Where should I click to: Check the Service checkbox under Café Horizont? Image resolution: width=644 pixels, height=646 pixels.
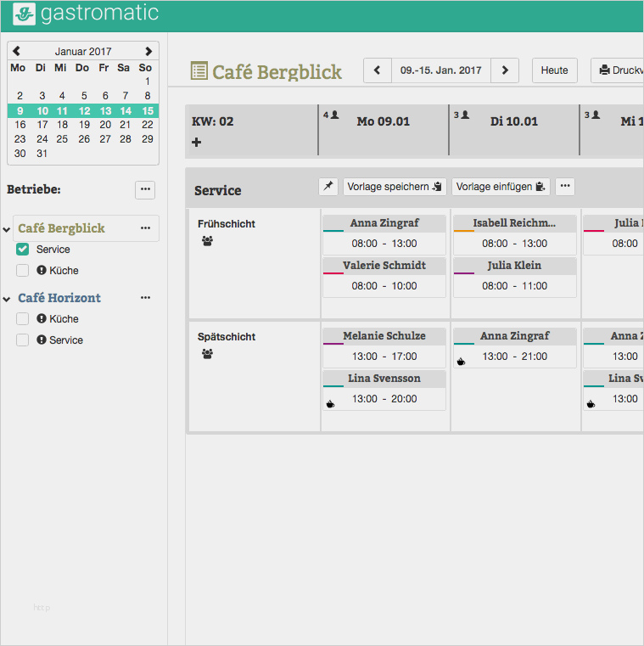point(22,340)
